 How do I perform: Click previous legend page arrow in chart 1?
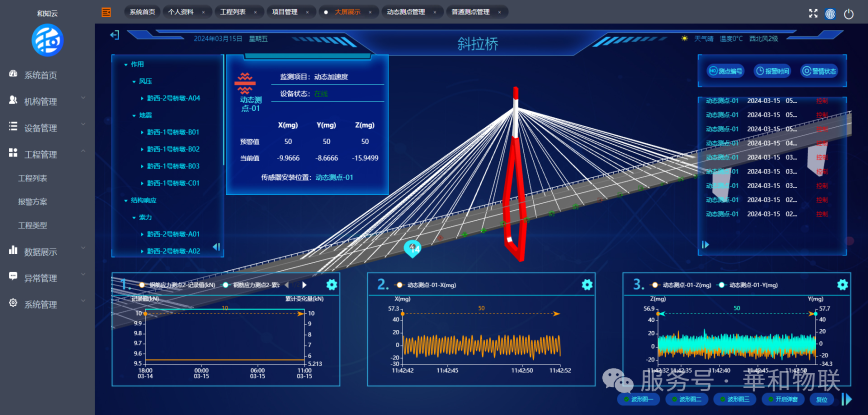pyautogui.click(x=287, y=285)
